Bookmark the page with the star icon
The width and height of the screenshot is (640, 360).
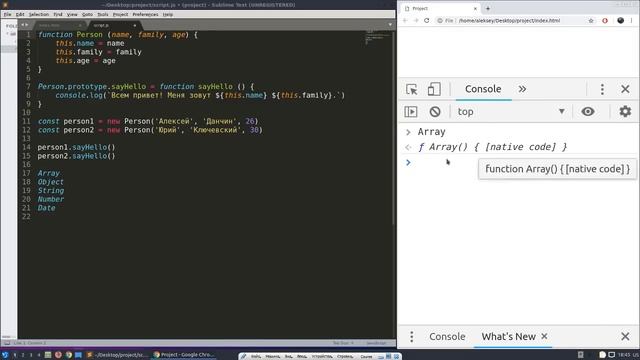591,20
